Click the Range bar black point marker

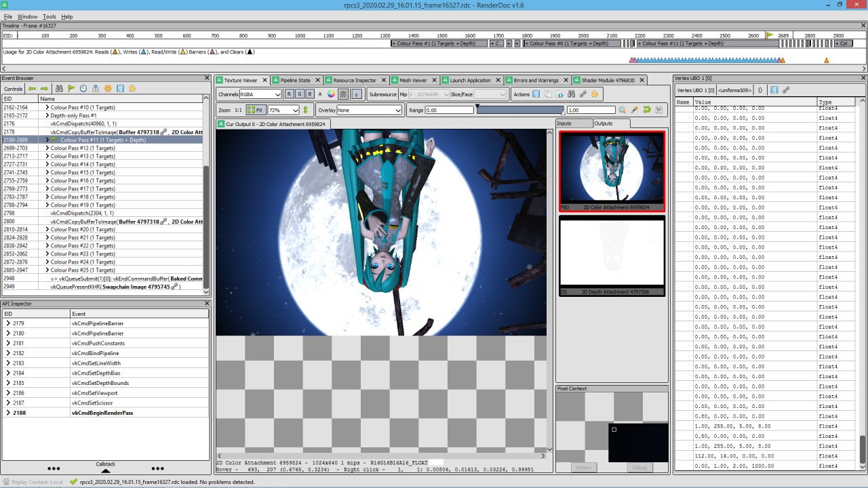[477, 106]
